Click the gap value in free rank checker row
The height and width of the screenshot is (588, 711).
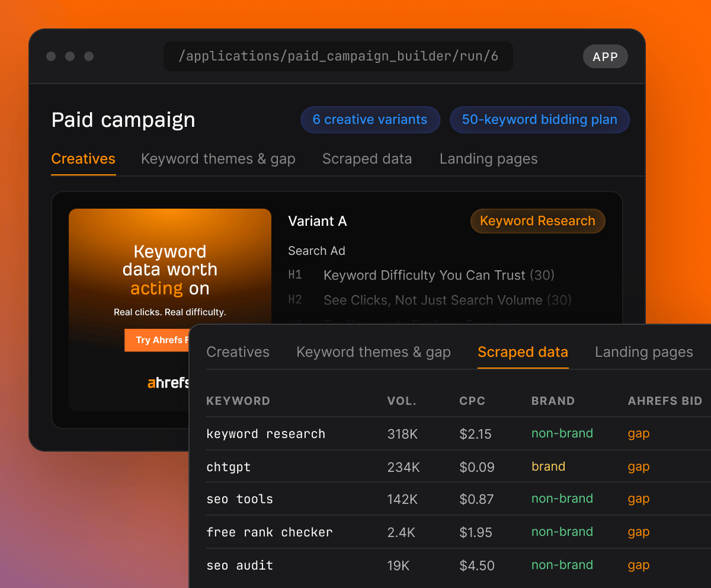[639, 533]
